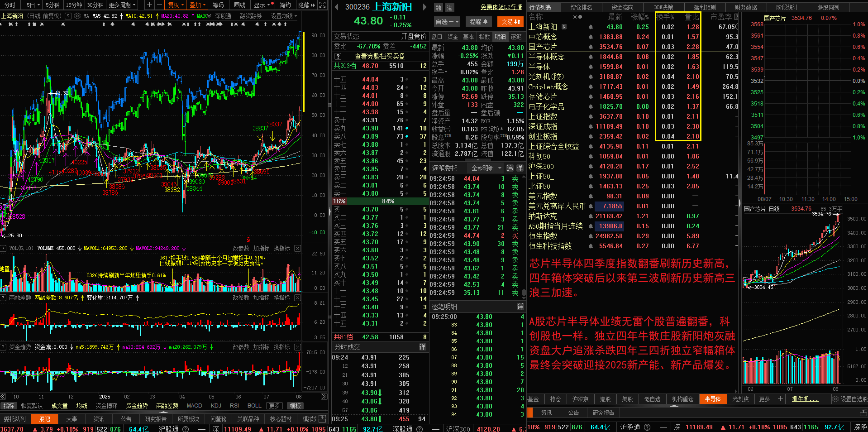Toggle alert bell for 光刻机(胶) row

(x=591, y=77)
